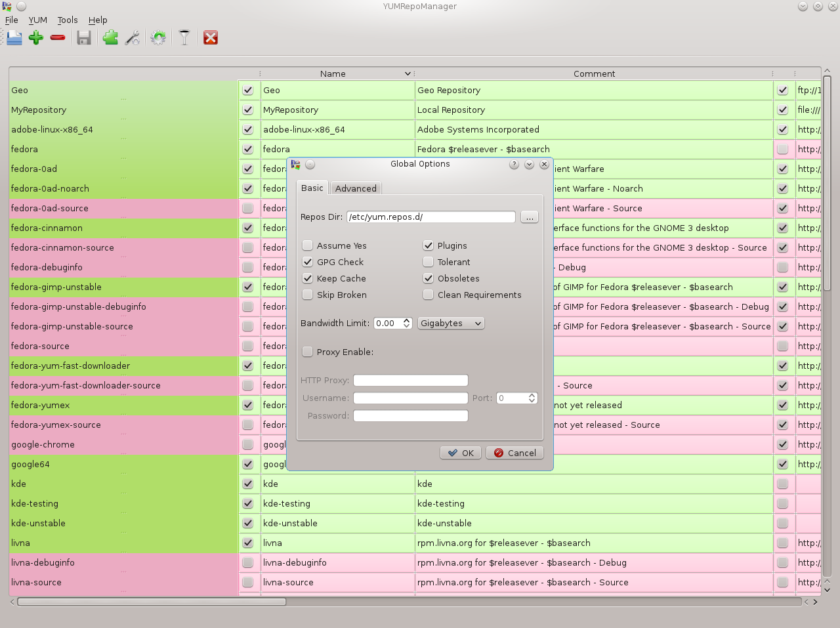The image size is (840, 628).
Task: Uncheck the enabled checkbox for Geo repository
Action: (x=247, y=90)
